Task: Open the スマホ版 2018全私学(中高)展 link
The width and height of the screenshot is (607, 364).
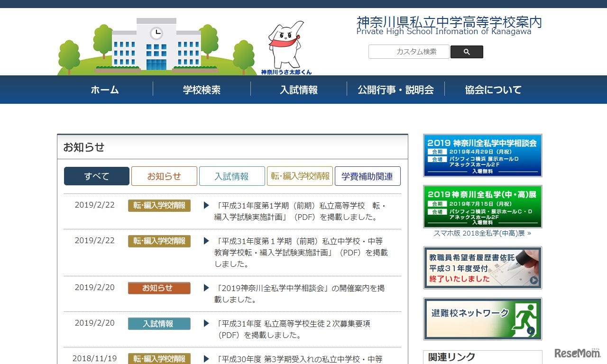Action: coord(483,233)
